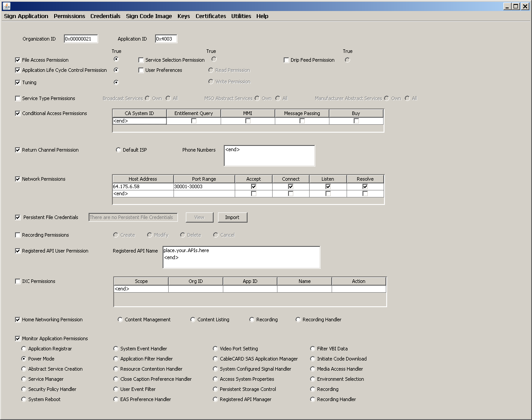Select the Video Port Setting radio
The width and height of the screenshot is (532, 420).
click(x=215, y=349)
